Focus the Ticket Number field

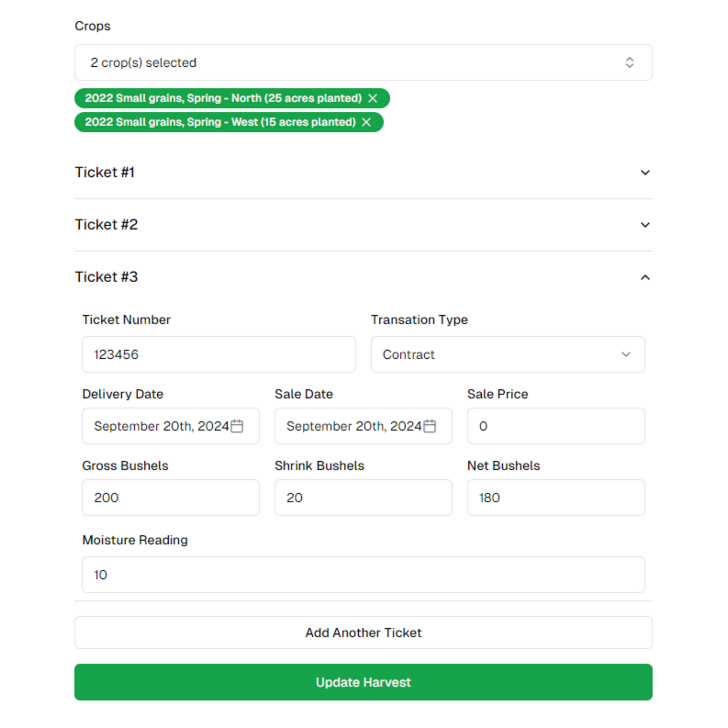click(x=219, y=354)
